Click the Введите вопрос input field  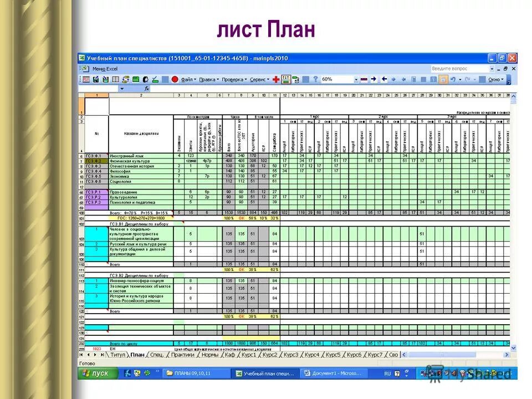coord(457,68)
